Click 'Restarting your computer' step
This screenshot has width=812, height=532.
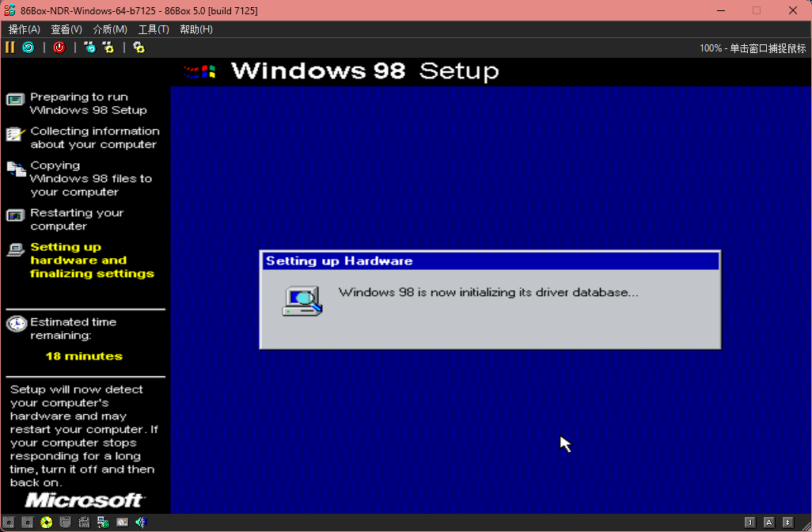coord(77,219)
